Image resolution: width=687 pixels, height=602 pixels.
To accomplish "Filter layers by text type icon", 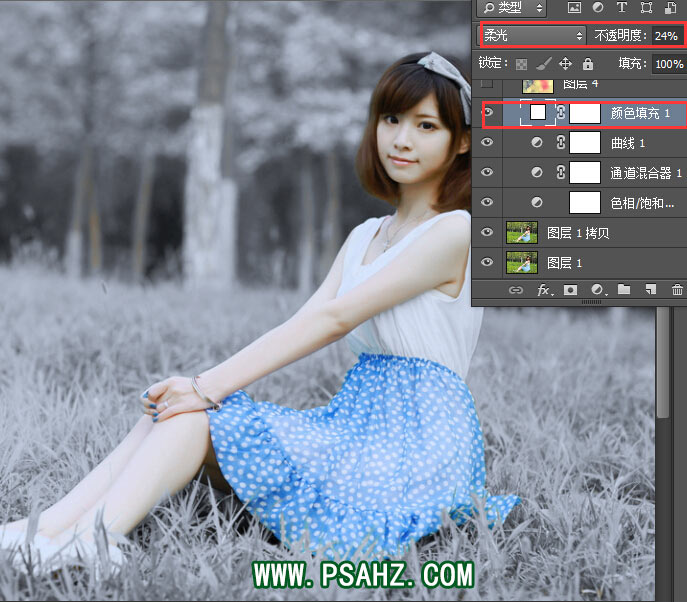I will 622,8.
